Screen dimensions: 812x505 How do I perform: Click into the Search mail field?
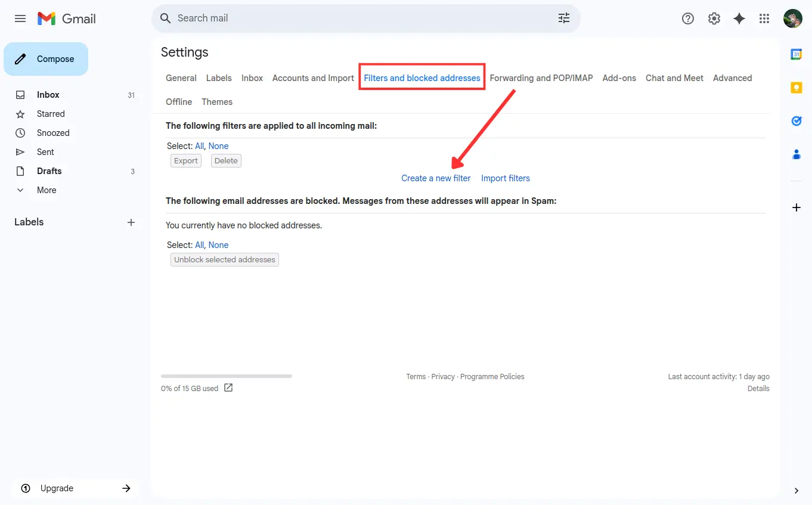pos(358,18)
